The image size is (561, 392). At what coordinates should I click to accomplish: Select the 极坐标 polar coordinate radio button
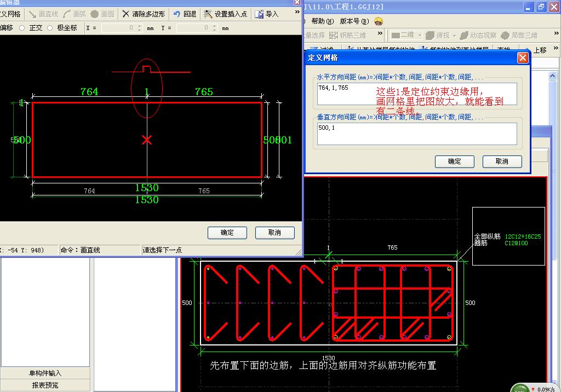coord(50,28)
